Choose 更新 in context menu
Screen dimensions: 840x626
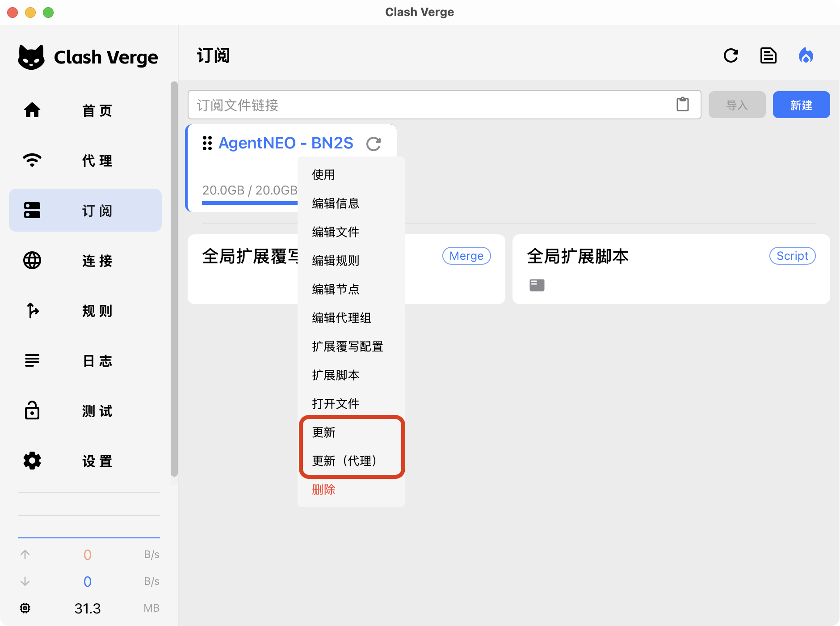351,432
